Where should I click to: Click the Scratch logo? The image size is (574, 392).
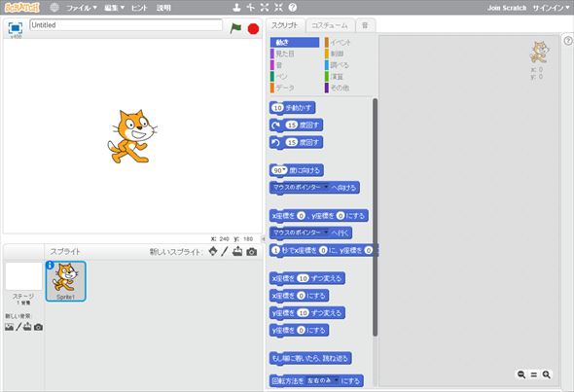coord(22,8)
